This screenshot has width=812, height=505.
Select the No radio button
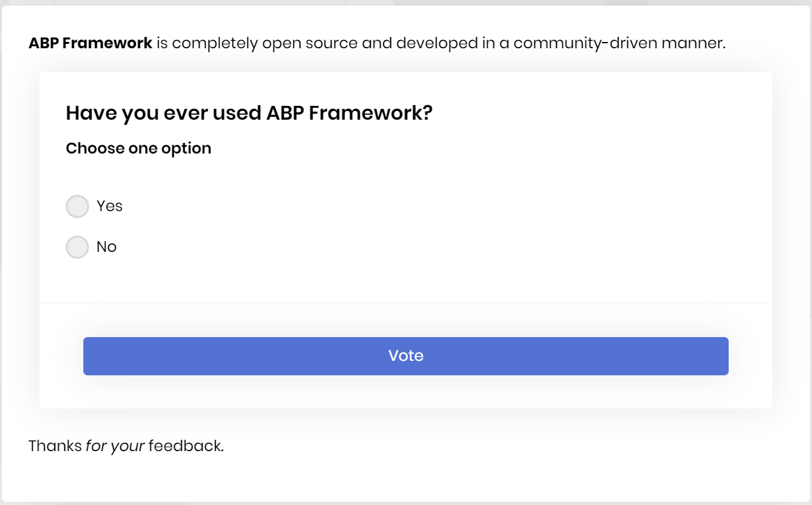[x=77, y=247]
